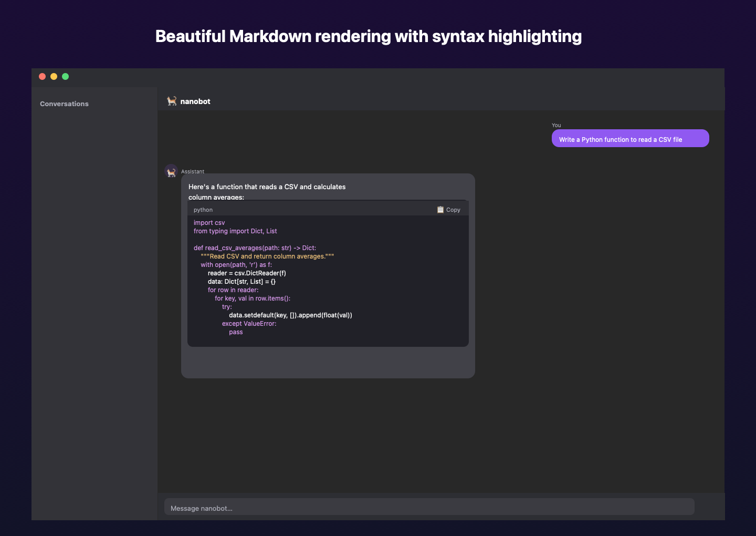
Task: Select the Conversations heading in the sidebar
Action: pos(64,104)
